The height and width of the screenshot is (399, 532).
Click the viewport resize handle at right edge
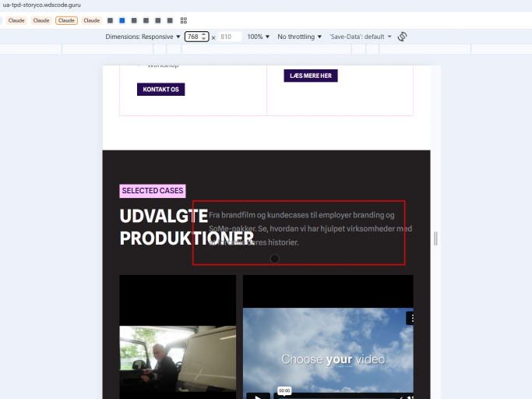tap(435, 238)
